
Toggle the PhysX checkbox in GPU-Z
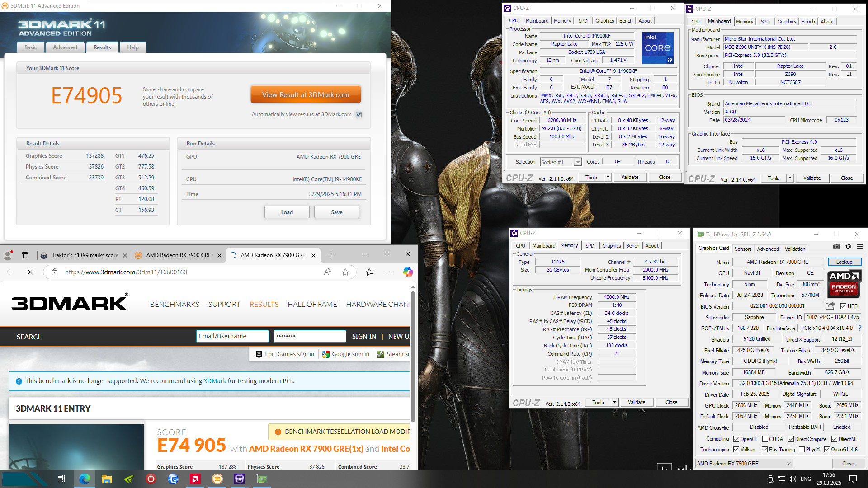pyautogui.click(x=802, y=450)
